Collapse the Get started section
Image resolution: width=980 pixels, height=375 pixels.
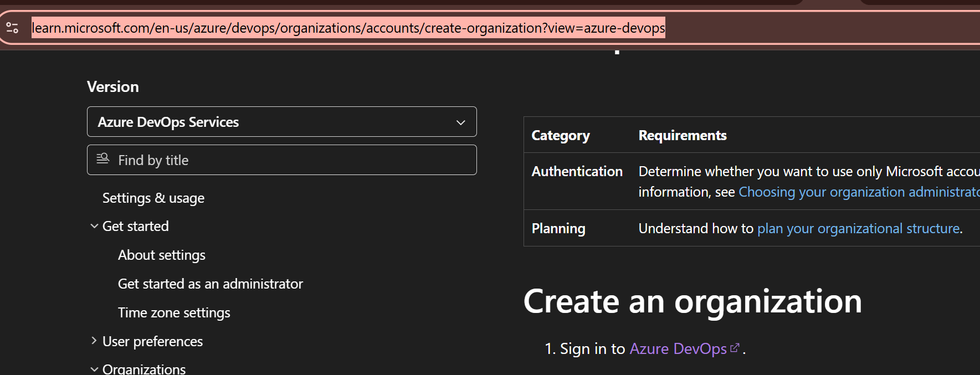point(94,226)
